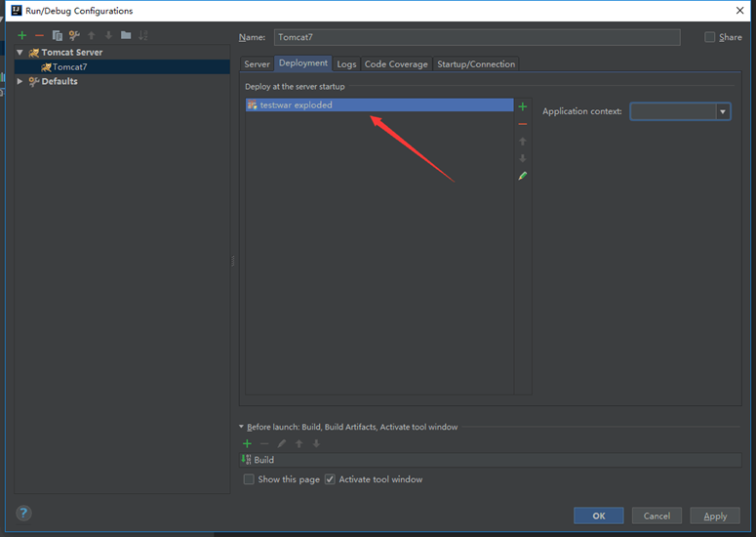This screenshot has width=756, height=537.
Task: Select test:war exploded artifact
Action: click(379, 104)
